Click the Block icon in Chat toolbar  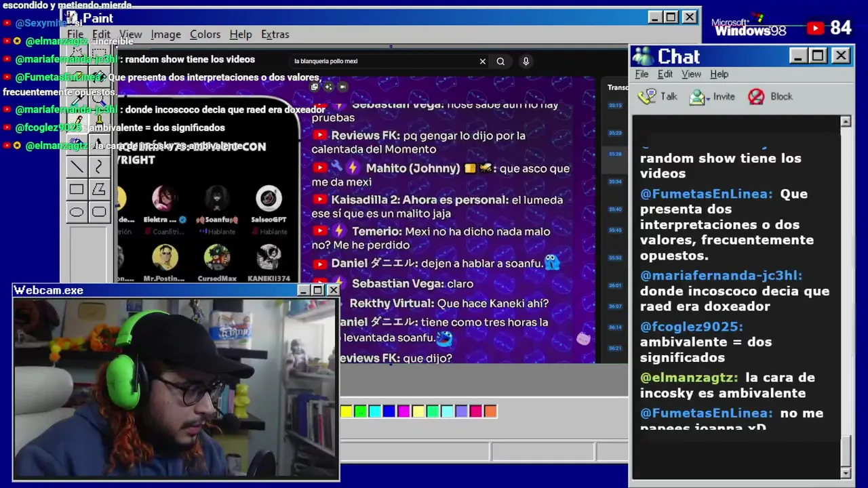click(756, 96)
